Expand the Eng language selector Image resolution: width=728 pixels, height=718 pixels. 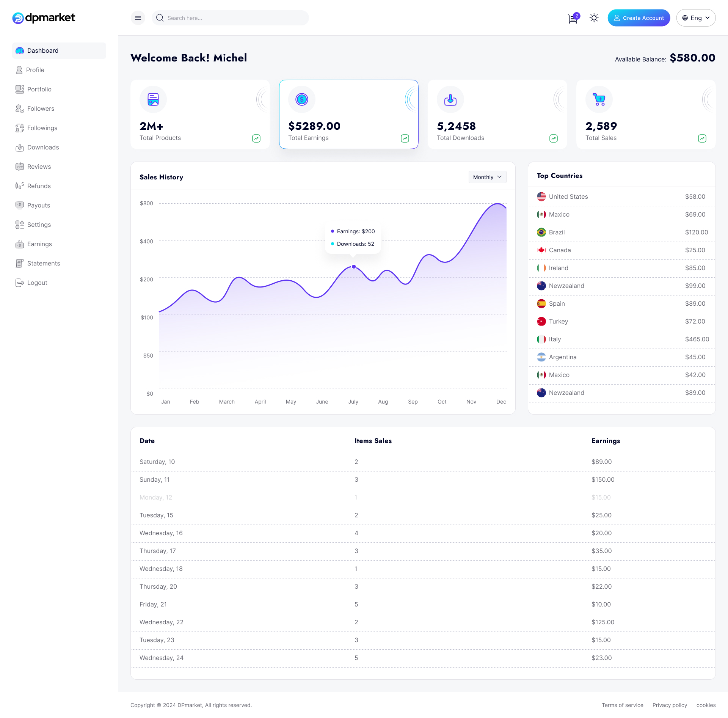click(696, 18)
